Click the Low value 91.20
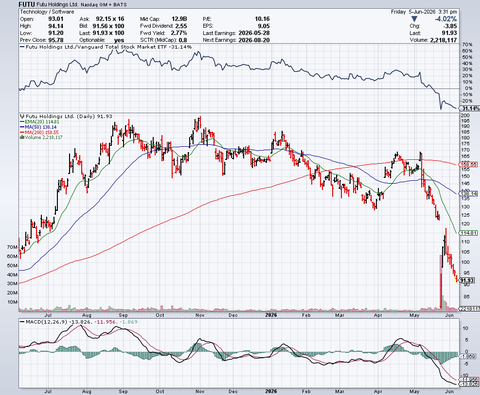 (56, 33)
